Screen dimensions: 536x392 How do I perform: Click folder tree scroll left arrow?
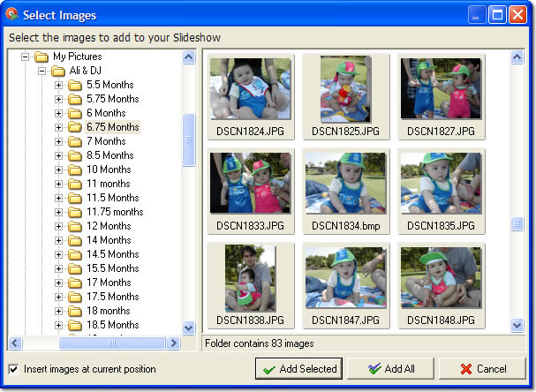click(x=15, y=343)
